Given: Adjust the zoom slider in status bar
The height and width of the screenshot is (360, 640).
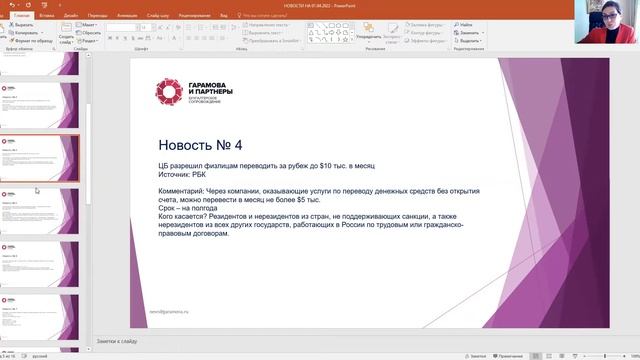Looking at the screenshot, I should tap(605, 356).
